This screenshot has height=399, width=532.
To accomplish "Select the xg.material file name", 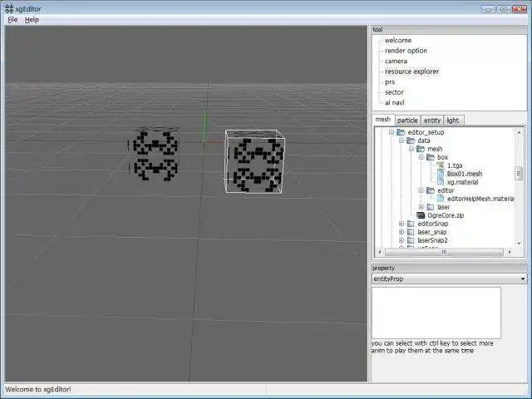I will pyautogui.click(x=462, y=182).
